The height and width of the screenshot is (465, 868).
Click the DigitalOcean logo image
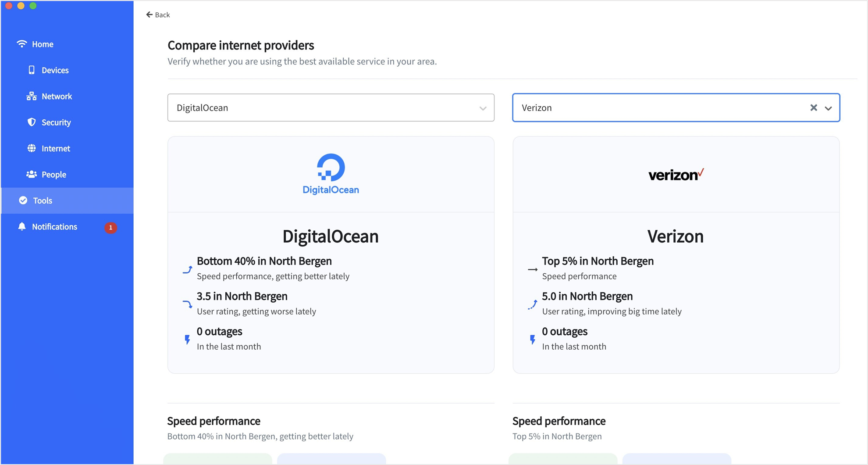point(331,174)
